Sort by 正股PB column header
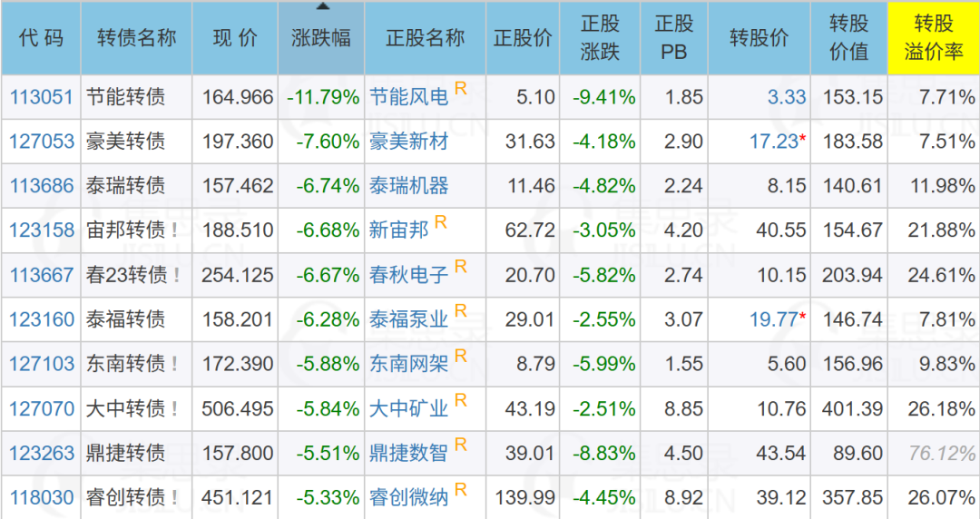The image size is (980, 519). click(x=673, y=38)
